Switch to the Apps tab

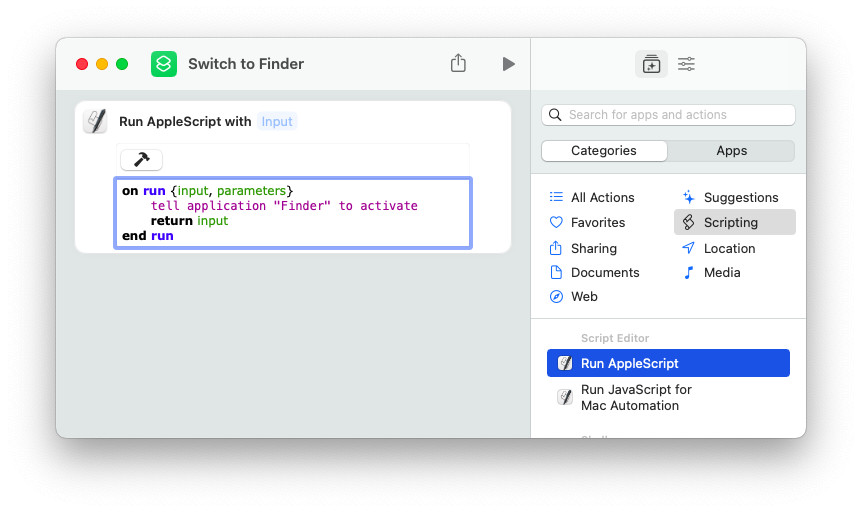731,151
